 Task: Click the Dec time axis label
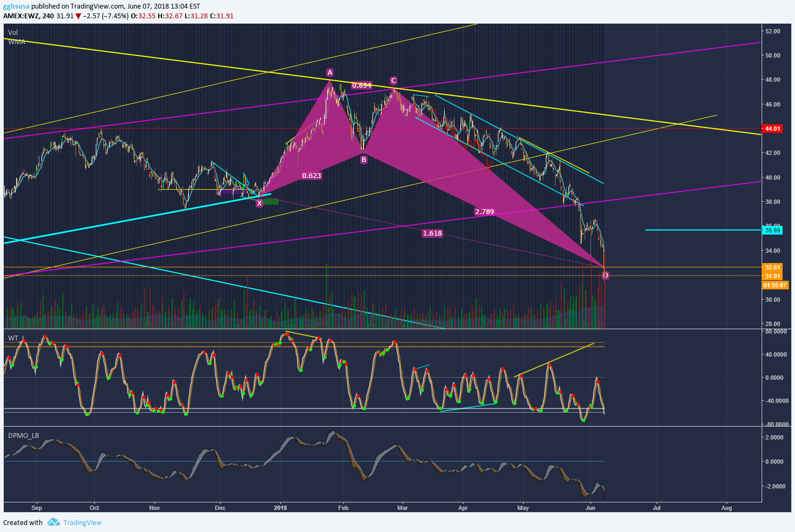(220, 507)
